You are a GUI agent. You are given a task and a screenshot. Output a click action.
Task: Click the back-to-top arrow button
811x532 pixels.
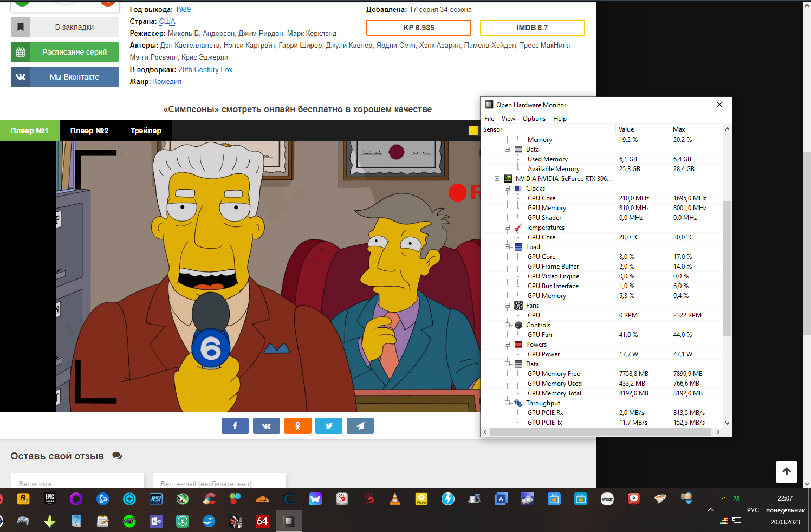point(787,472)
